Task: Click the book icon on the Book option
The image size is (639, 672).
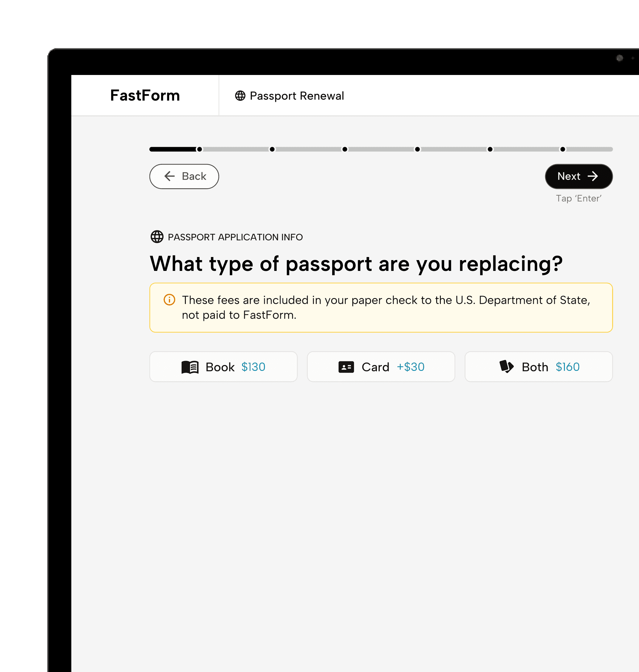Action: coord(190,367)
